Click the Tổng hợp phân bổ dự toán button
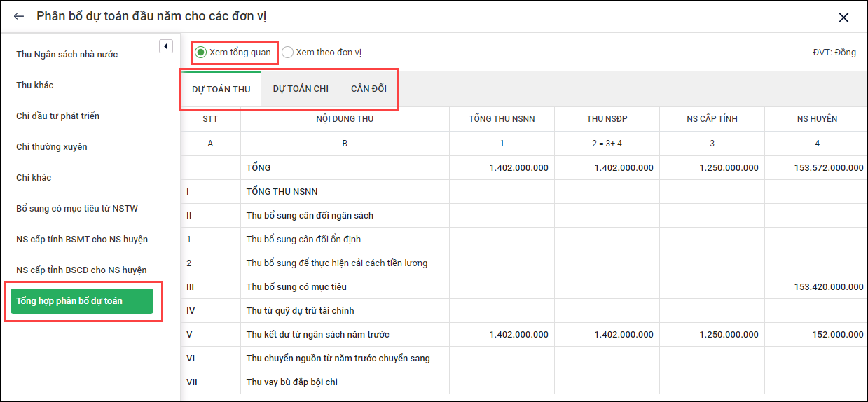Screen dimensions: 868x402 pos(81,301)
